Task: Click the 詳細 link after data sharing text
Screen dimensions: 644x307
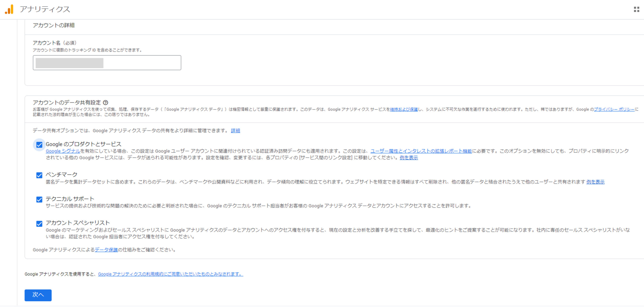Action: coord(235,131)
